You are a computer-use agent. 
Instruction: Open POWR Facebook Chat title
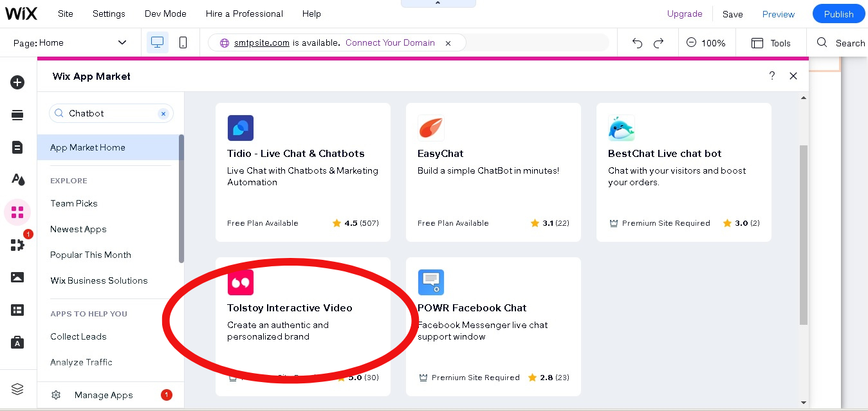(472, 308)
